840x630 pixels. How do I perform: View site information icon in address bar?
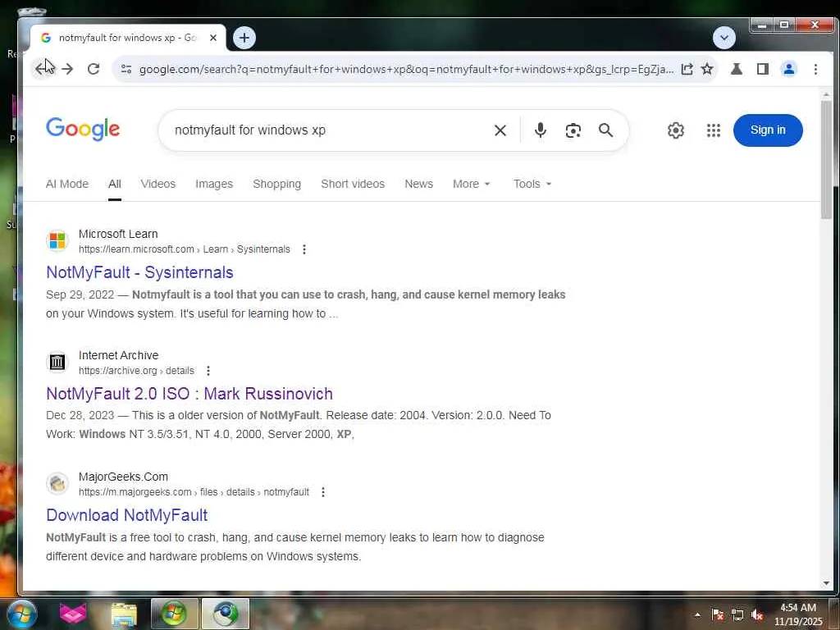(x=126, y=69)
